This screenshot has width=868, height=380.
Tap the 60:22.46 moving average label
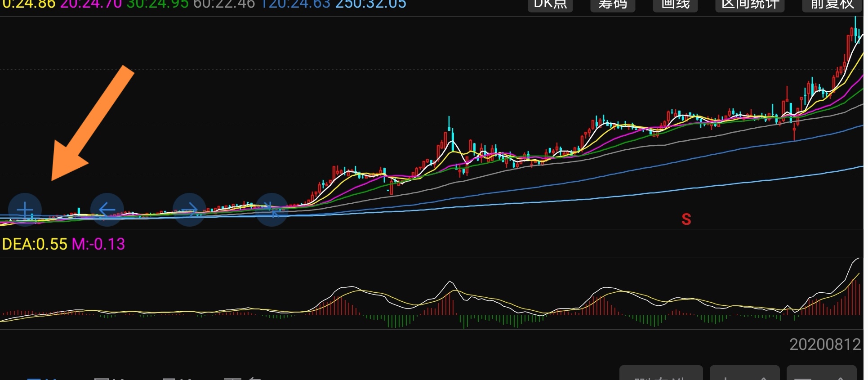224,4
